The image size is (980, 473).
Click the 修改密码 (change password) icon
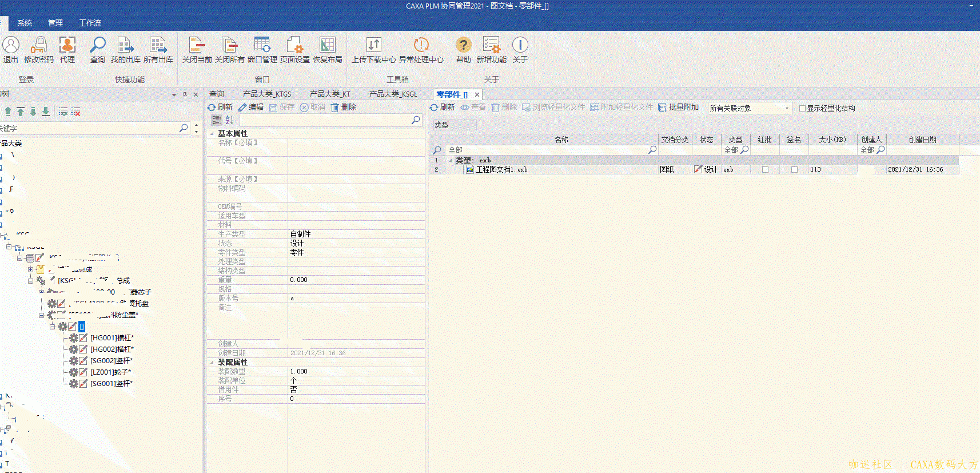tap(39, 46)
